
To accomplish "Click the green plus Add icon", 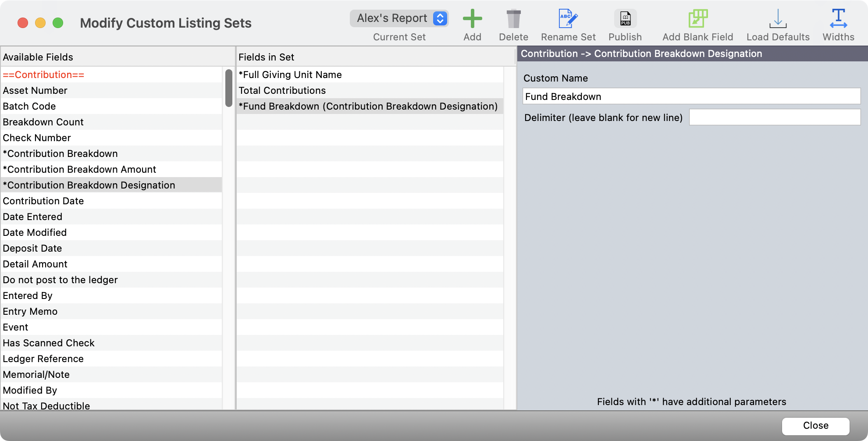I will (472, 19).
